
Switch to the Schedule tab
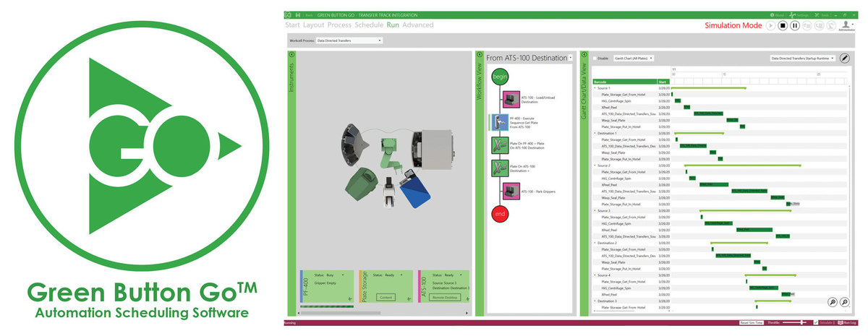(x=368, y=25)
